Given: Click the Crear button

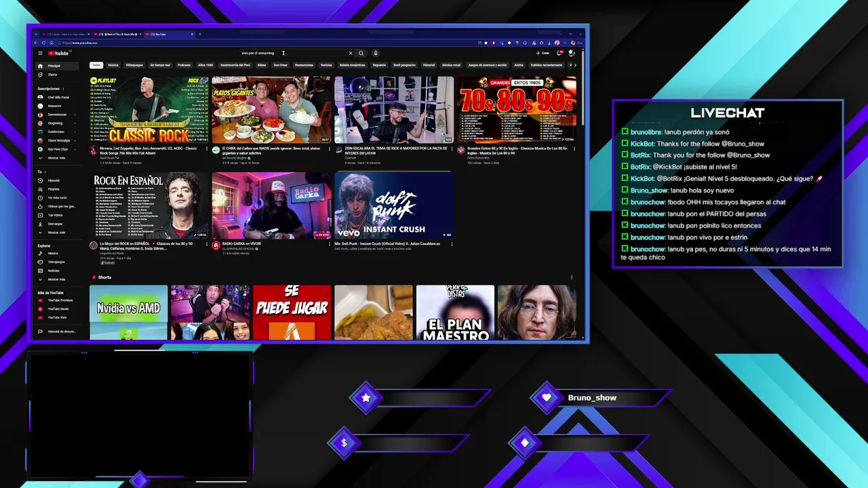Looking at the screenshot, I should 543,53.
